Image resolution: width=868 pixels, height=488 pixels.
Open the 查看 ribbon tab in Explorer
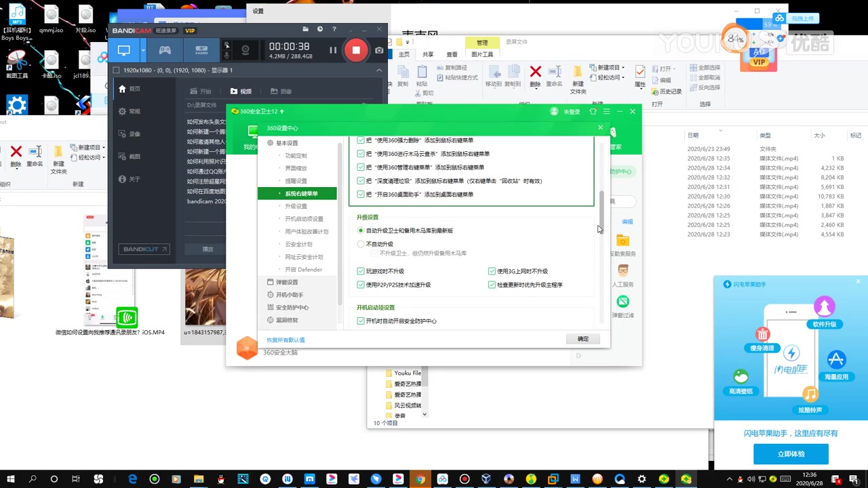click(x=452, y=54)
